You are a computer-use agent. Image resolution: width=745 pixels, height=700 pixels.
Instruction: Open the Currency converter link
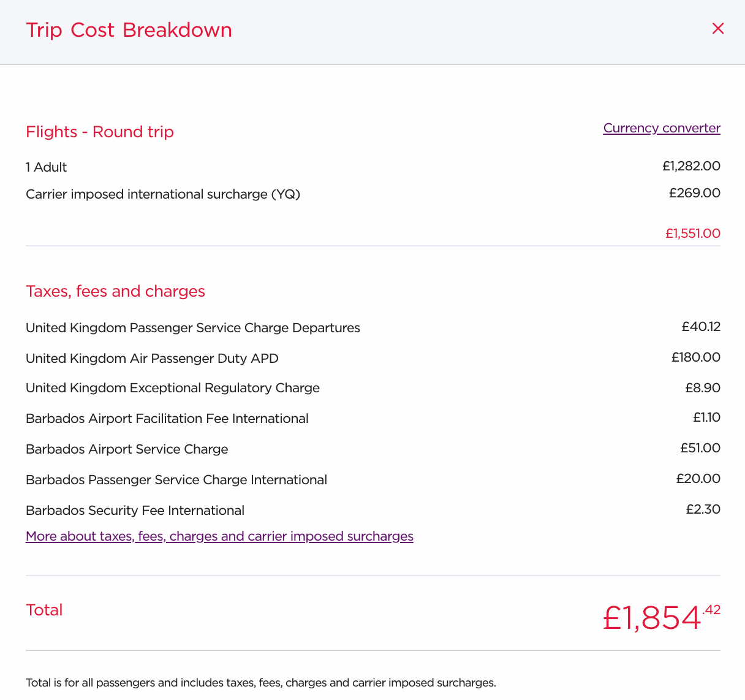tap(662, 128)
